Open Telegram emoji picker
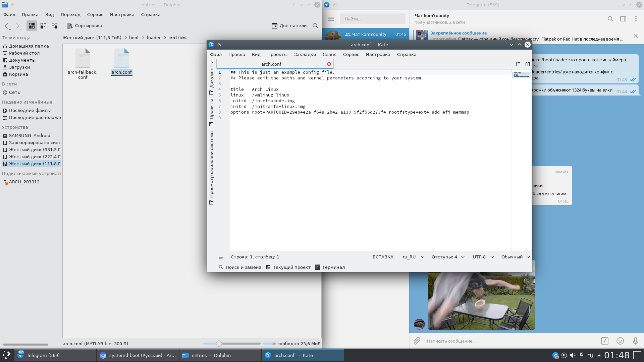This screenshot has height=362, width=644. click(620, 341)
